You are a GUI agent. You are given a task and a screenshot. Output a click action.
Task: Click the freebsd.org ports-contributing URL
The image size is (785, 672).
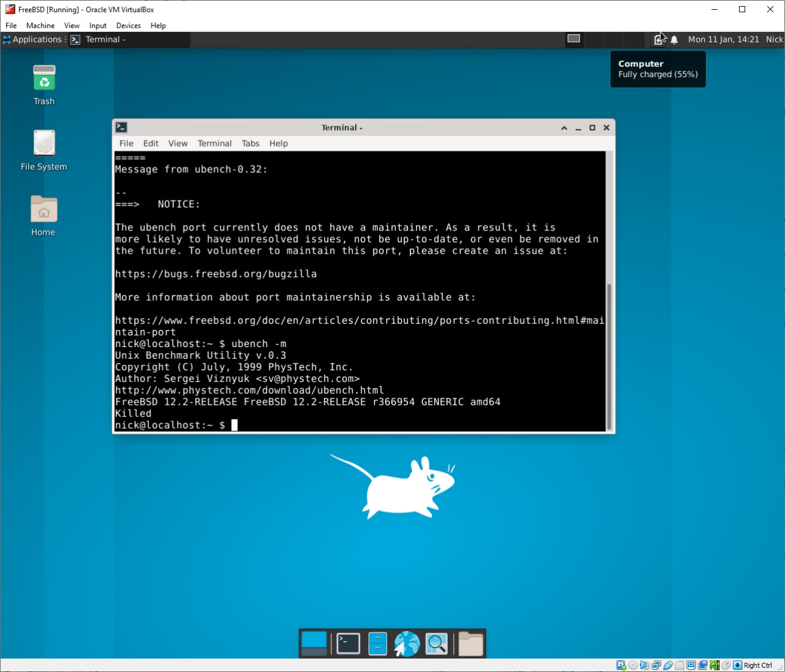point(360,326)
